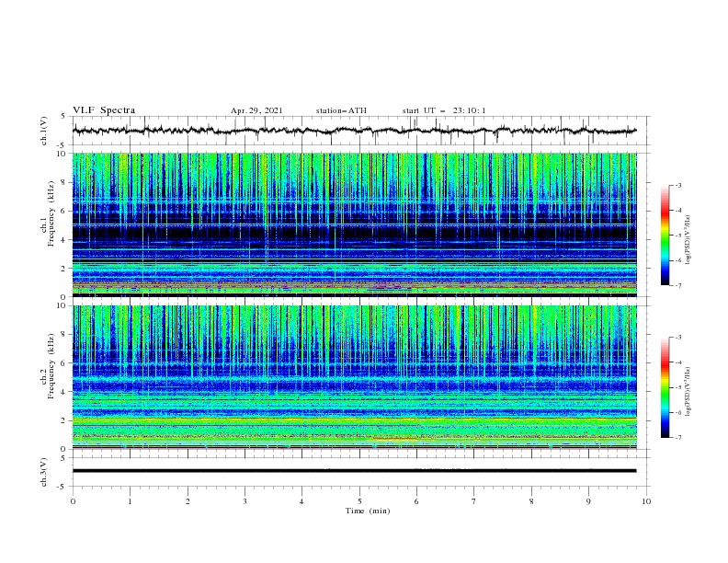
Task: Click time axis tick label "0"
Action: pyautogui.click(x=73, y=501)
